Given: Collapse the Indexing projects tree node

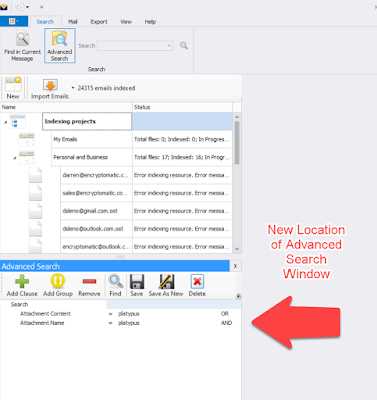Looking at the screenshot, I should click(6, 122).
